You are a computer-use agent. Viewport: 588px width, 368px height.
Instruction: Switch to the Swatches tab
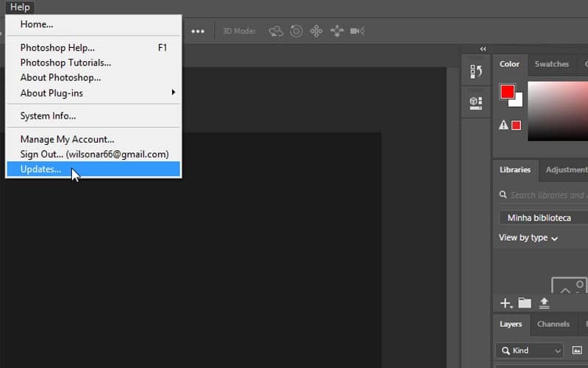[552, 64]
